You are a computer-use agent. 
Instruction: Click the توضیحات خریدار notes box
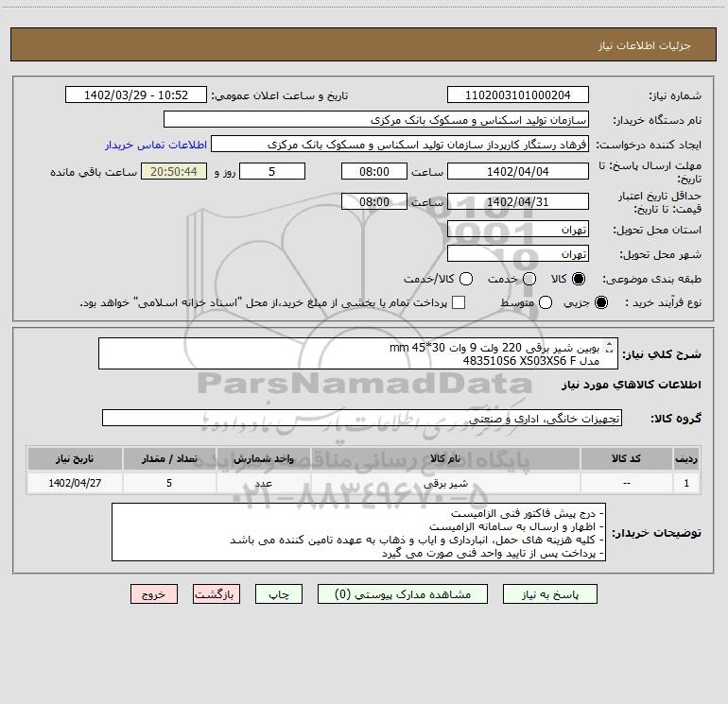(359, 532)
